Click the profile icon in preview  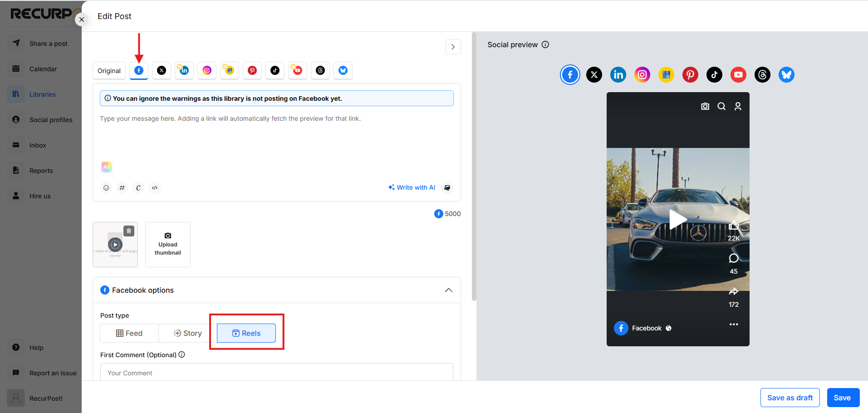(x=738, y=106)
